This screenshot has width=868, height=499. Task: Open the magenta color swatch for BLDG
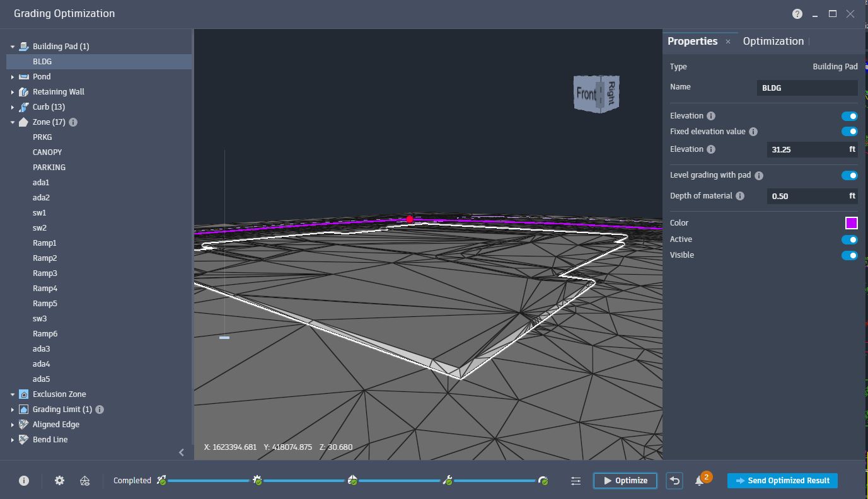852,222
